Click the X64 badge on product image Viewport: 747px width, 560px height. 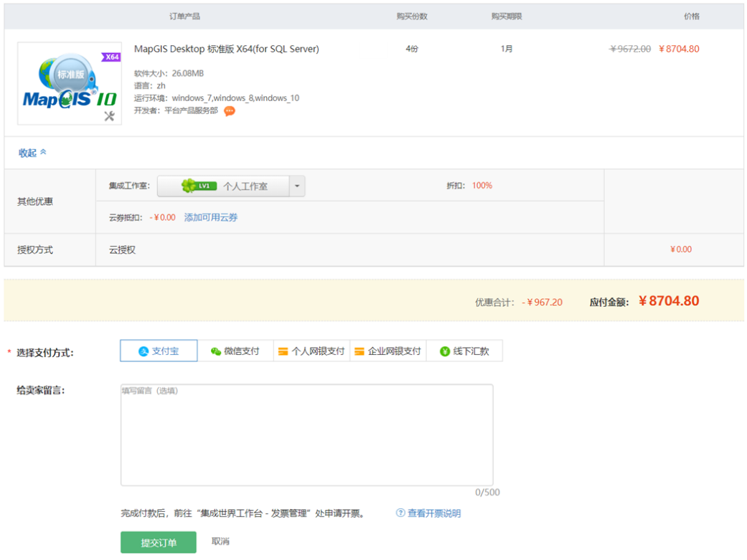(111, 57)
